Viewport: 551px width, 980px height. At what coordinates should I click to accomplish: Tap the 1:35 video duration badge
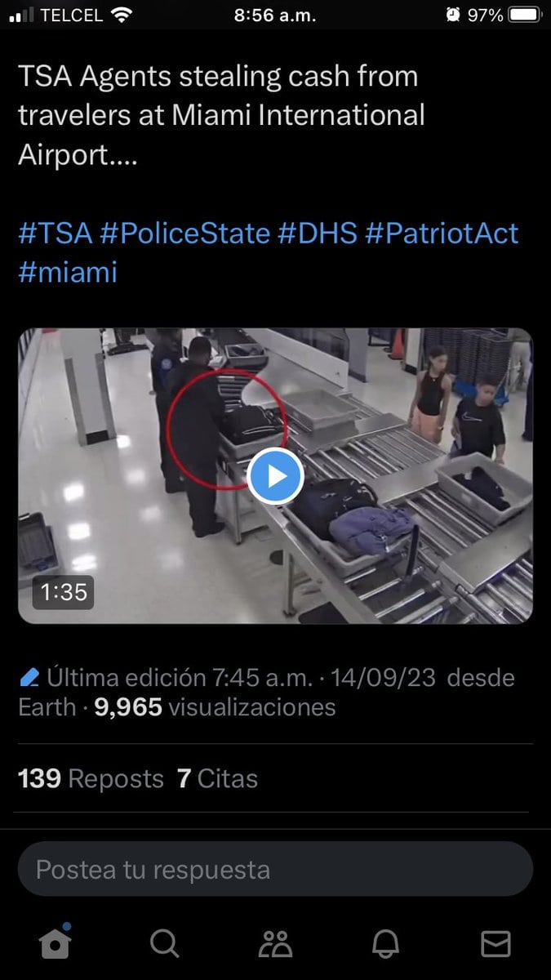tap(63, 592)
